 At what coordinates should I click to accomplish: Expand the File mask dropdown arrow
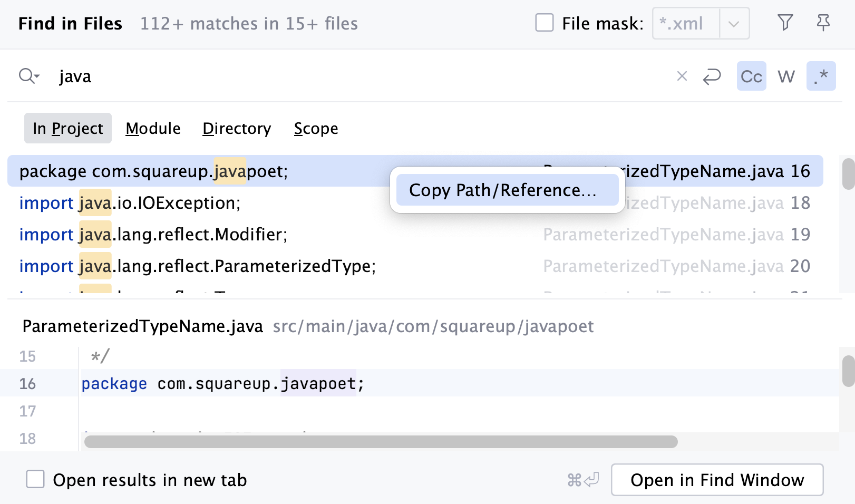point(734,24)
